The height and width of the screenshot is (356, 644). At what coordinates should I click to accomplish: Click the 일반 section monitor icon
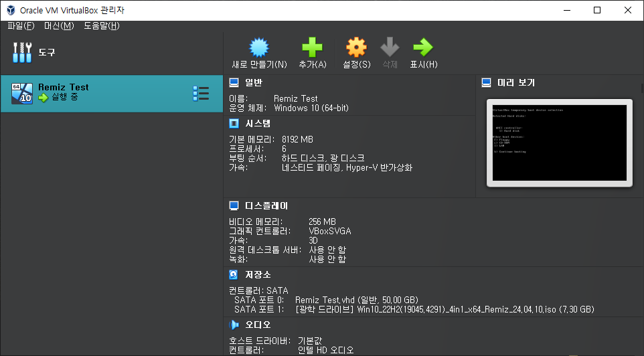click(x=234, y=82)
